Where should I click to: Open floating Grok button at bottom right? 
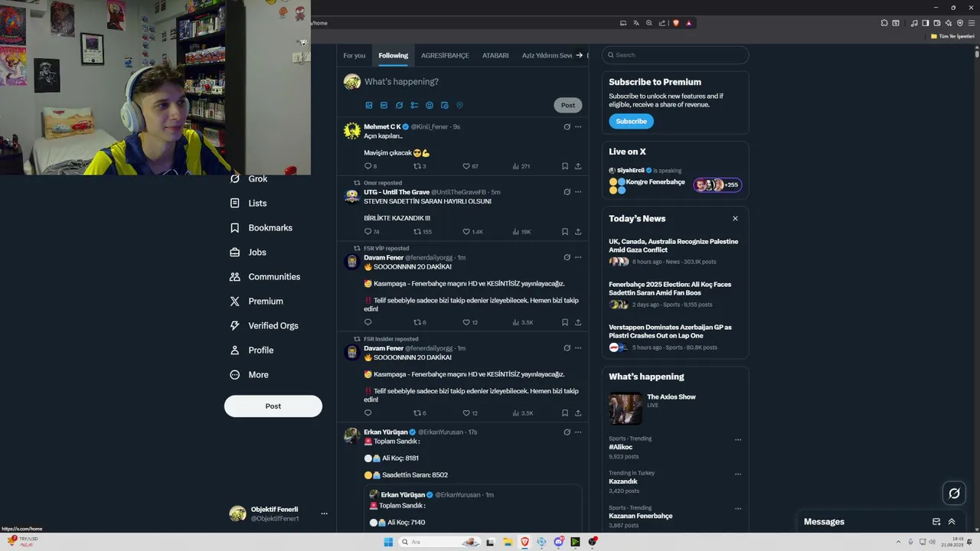pyautogui.click(x=954, y=494)
